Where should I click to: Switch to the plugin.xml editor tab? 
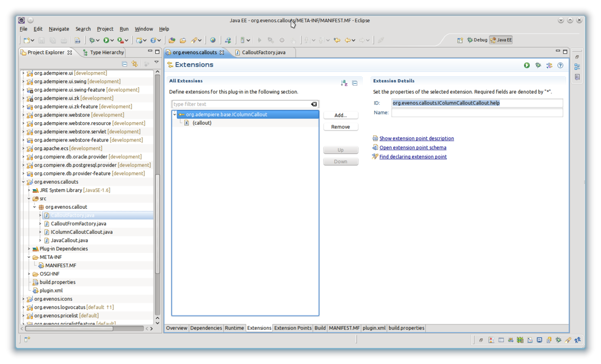point(374,328)
